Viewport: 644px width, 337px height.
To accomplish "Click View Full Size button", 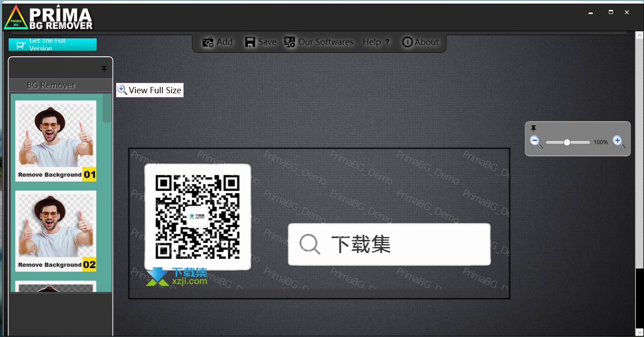I will (x=150, y=90).
